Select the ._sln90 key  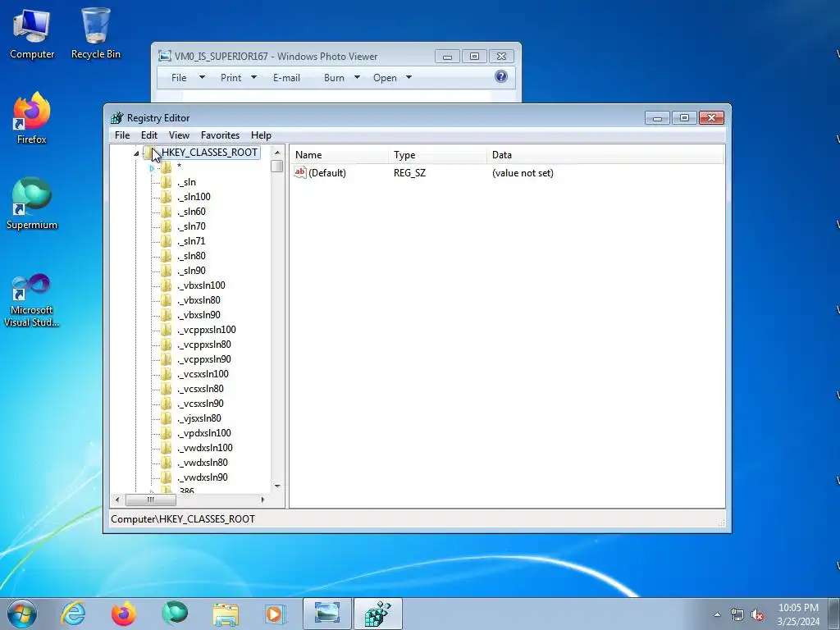[x=191, y=271]
